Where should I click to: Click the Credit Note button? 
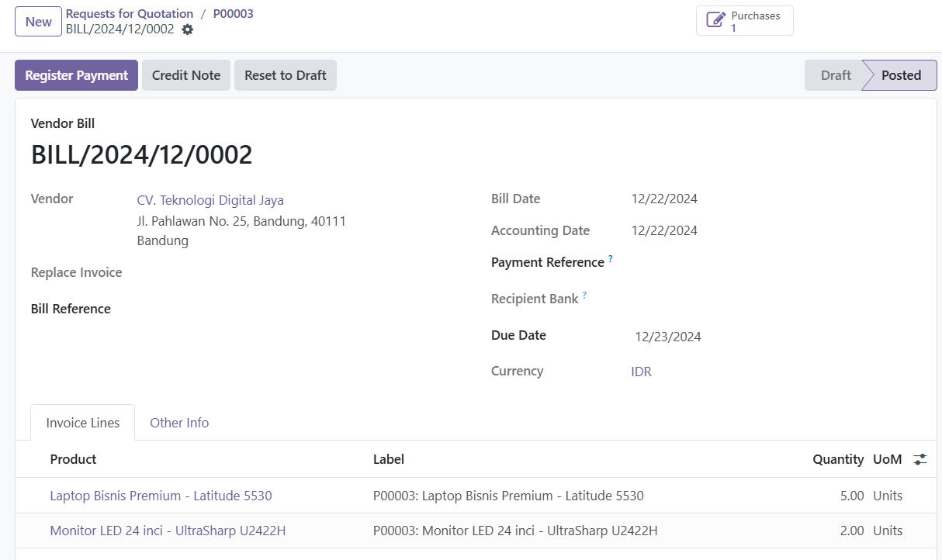(x=186, y=75)
